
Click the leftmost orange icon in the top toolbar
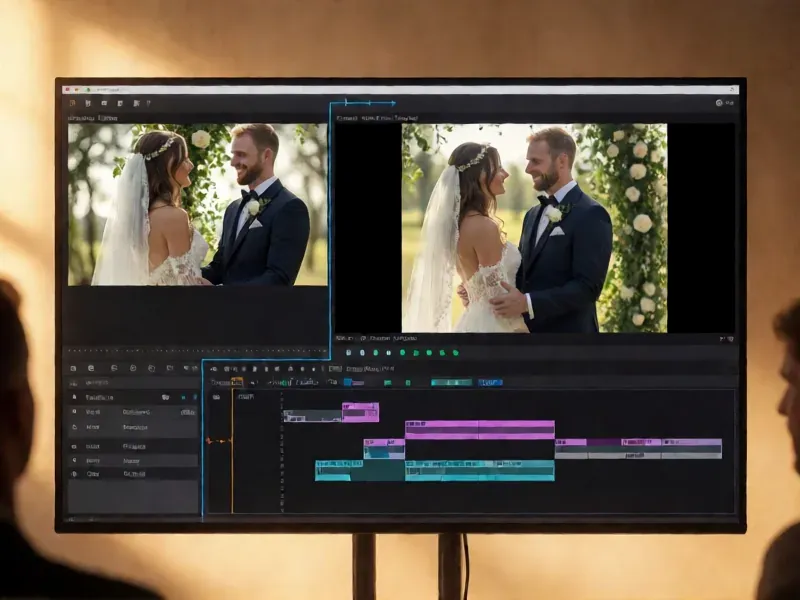pyautogui.click(x=72, y=103)
